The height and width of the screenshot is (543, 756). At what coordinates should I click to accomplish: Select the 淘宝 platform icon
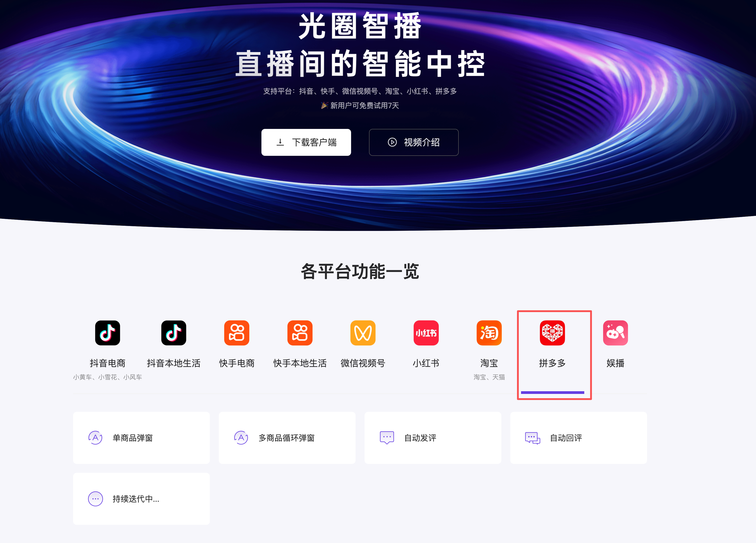489,333
